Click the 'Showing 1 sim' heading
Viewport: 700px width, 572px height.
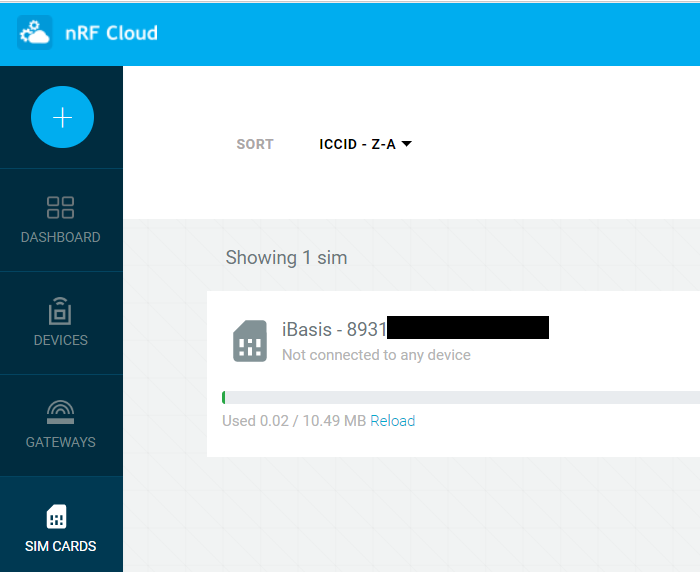click(x=286, y=258)
